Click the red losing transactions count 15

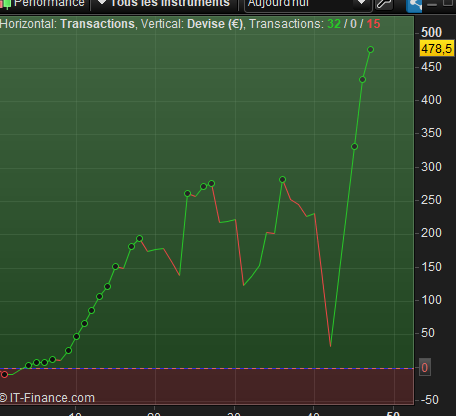point(373,24)
